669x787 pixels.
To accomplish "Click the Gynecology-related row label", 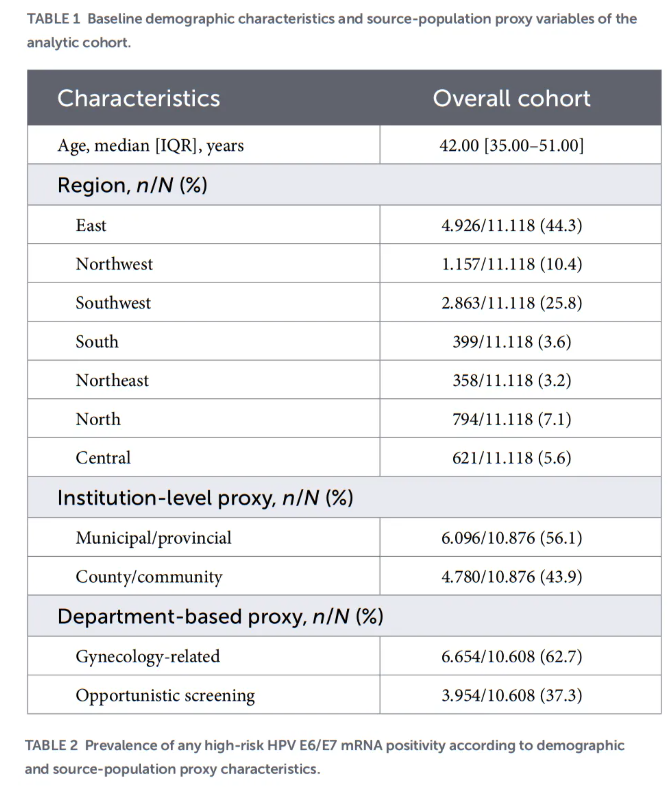I will [x=148, y=657].
